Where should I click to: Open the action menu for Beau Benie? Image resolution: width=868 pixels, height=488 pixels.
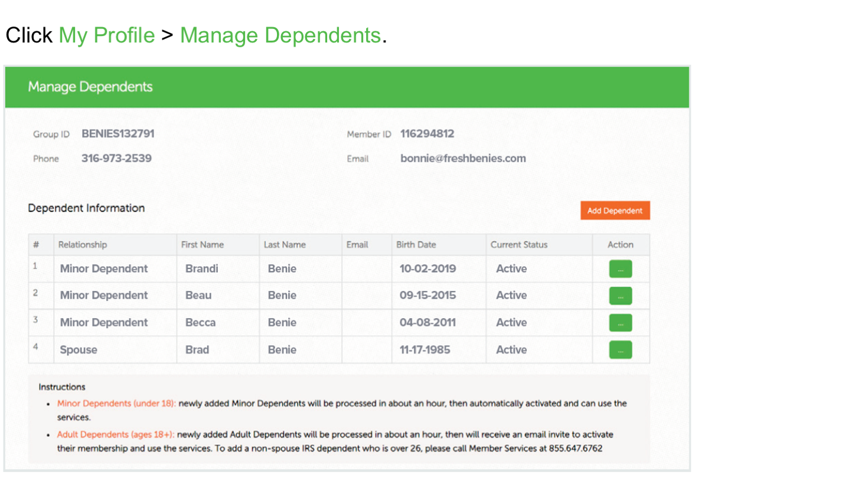(x=620, y=296)
